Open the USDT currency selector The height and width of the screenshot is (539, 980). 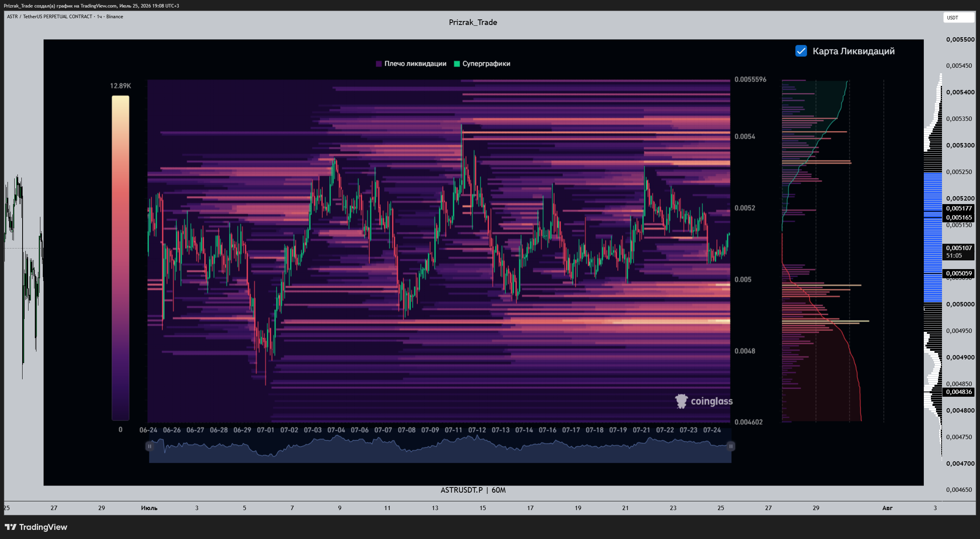coord(959,18)
